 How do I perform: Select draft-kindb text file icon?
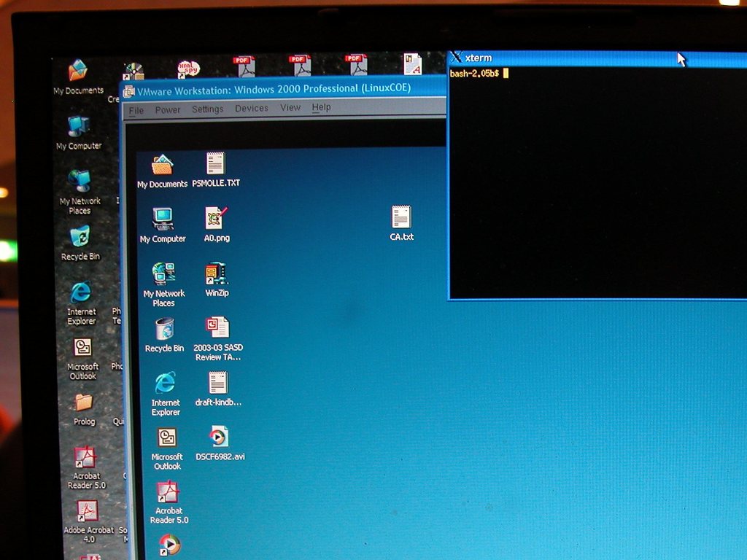tap(218, 382)
